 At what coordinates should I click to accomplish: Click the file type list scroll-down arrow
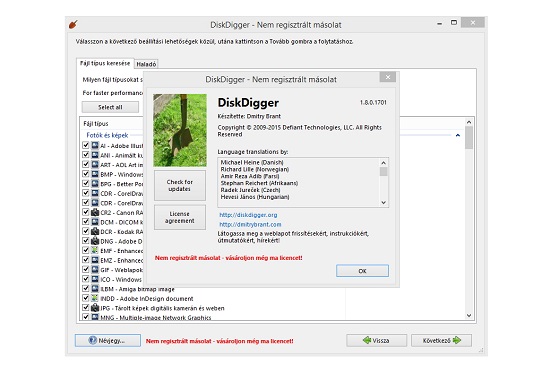[469, 315]
